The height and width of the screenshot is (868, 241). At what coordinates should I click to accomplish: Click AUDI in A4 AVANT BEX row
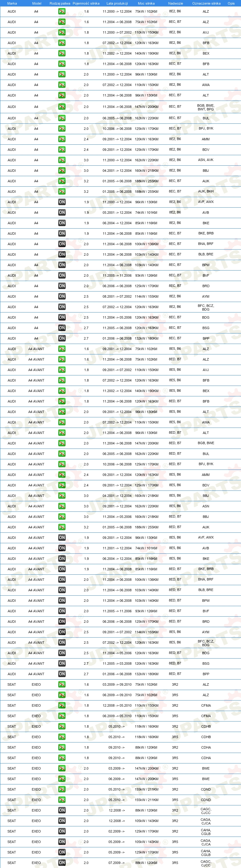(12, 391)
